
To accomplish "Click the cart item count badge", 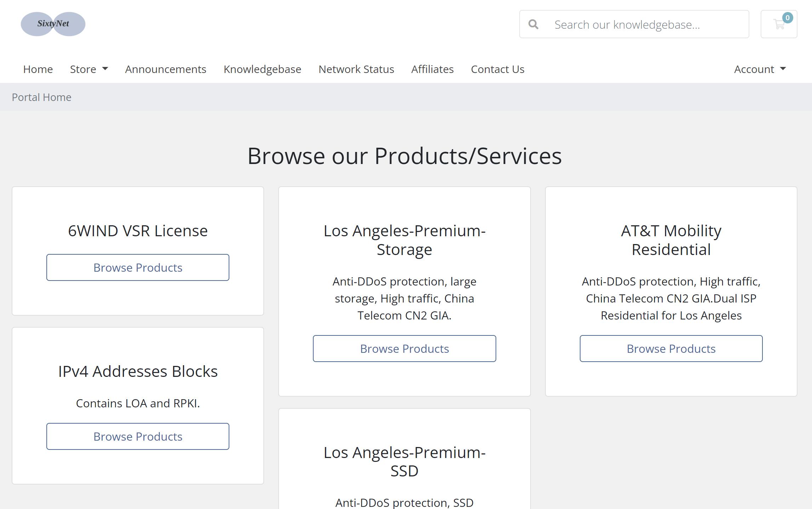I will (x=787, y=18).
